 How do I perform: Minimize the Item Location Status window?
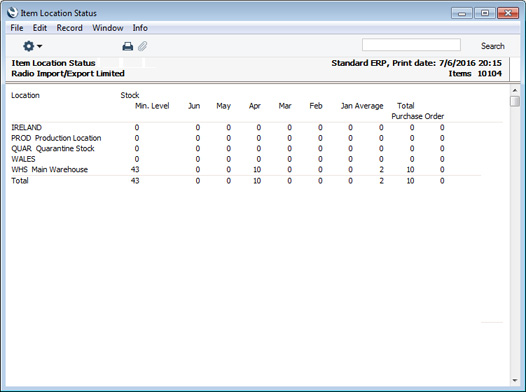(462, 13)
